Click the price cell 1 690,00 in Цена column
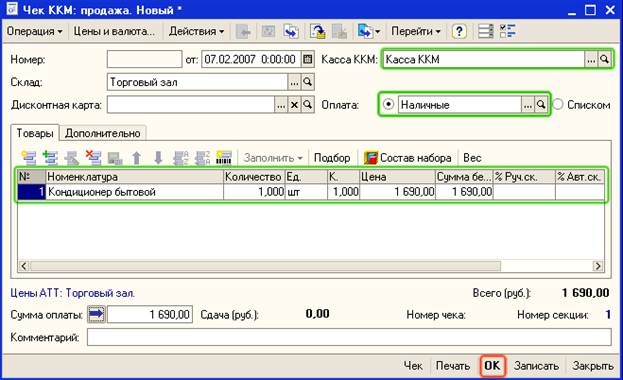Screen dimensions: 623x380 pyautogui.click(x=397, y=192)
